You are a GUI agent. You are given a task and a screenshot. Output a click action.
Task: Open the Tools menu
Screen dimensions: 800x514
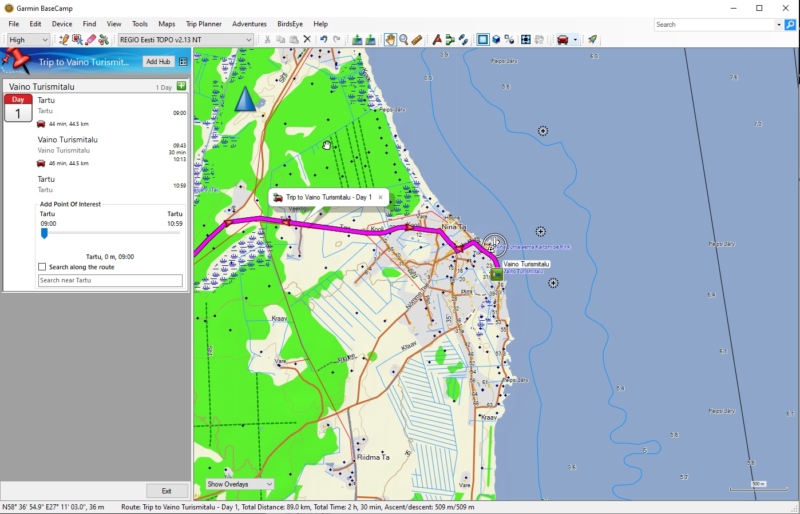(x=140, y=24)
